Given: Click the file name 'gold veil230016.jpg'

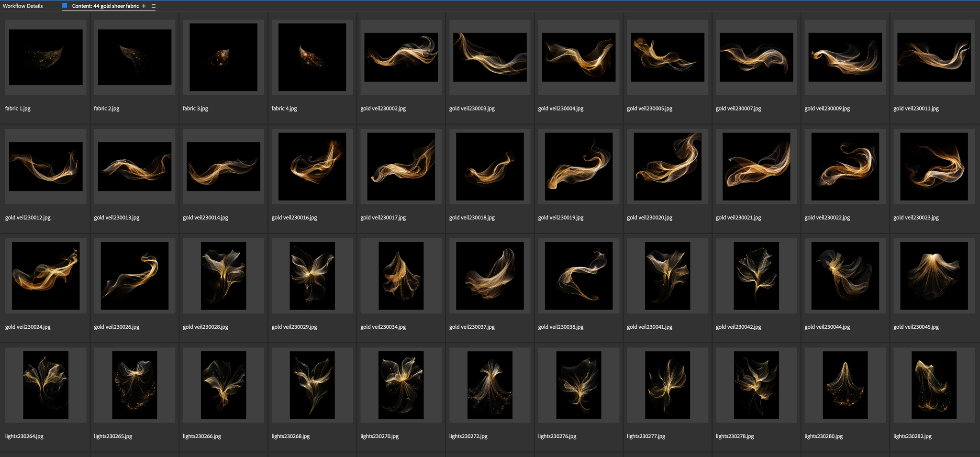Looking at the screenshot, I should [x=294, y=218].
